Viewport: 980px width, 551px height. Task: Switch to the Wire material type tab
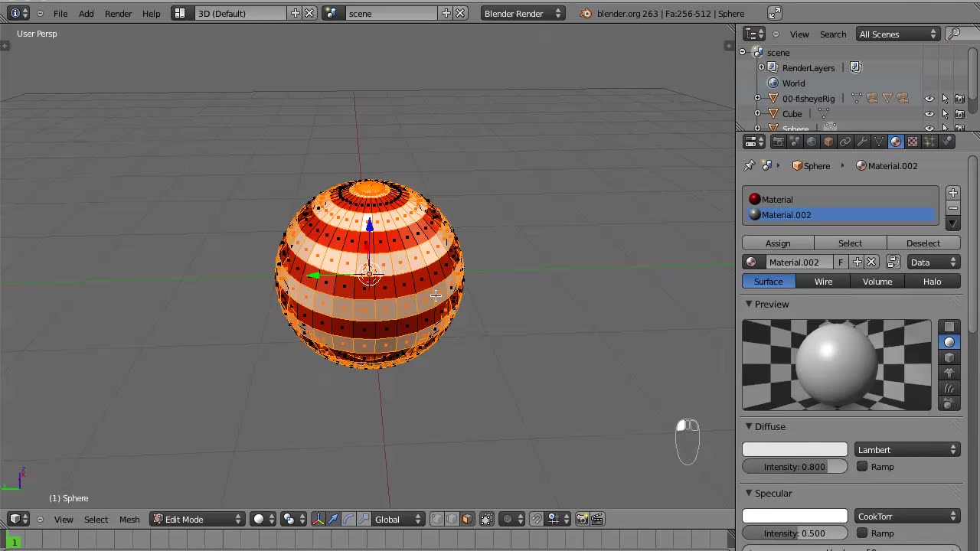pos(823,282)
